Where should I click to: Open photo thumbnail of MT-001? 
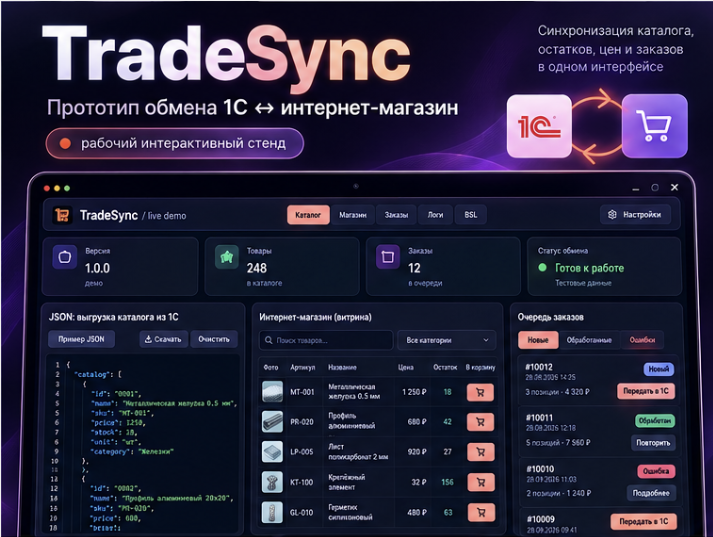pos(272,392)
